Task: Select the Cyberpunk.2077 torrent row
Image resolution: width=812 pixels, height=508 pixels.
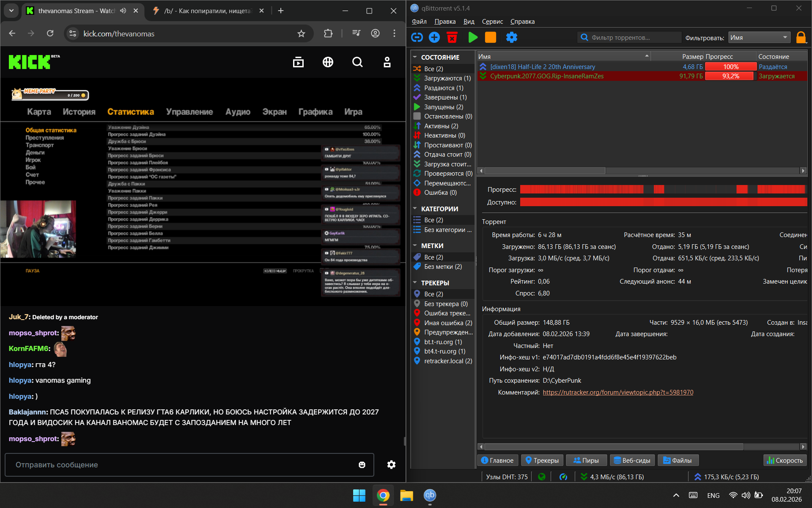Action: [x=547, y=76]
